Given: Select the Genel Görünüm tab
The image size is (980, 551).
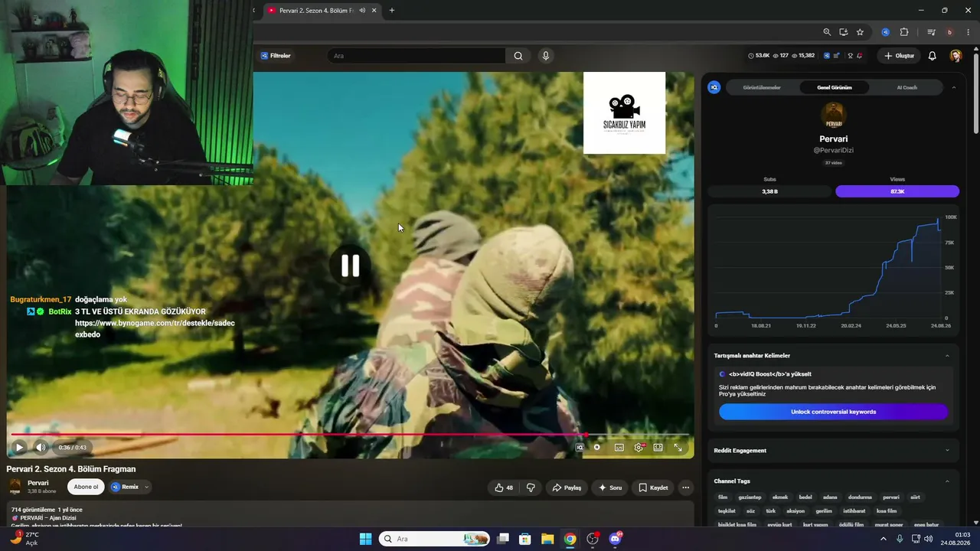Looking at the screenshot, I should click(x=835, y=87).
